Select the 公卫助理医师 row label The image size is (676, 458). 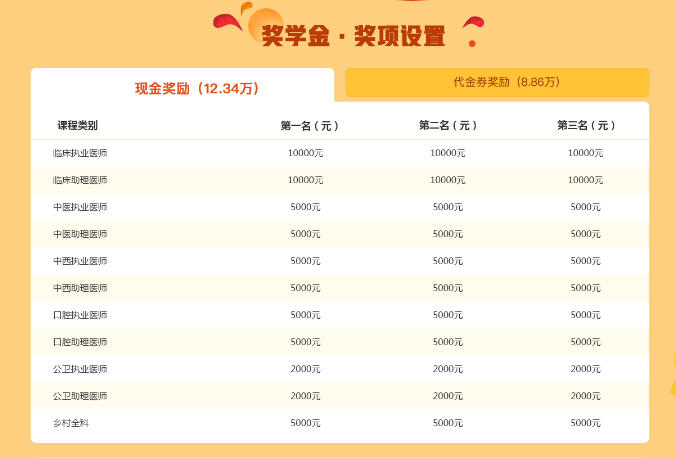(80, 396)
